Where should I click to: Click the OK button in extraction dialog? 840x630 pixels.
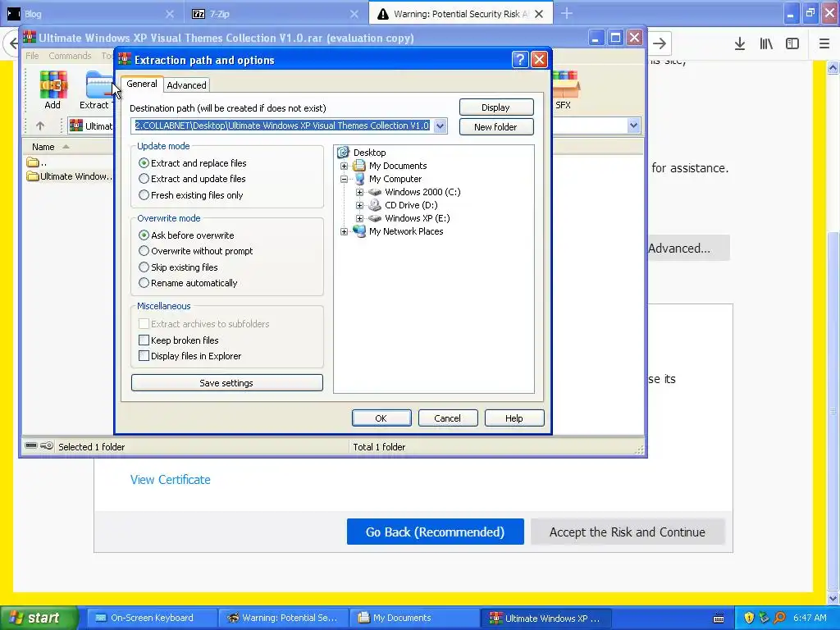[381, 418]
